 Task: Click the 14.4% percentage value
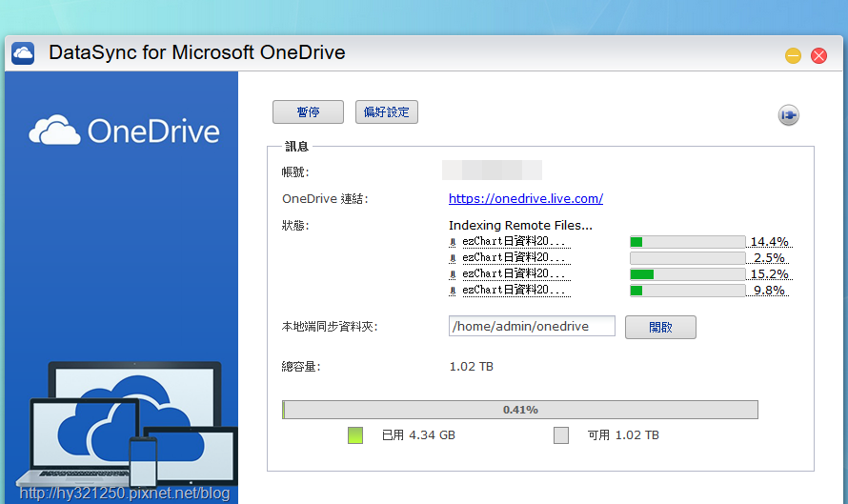point(769,242)
